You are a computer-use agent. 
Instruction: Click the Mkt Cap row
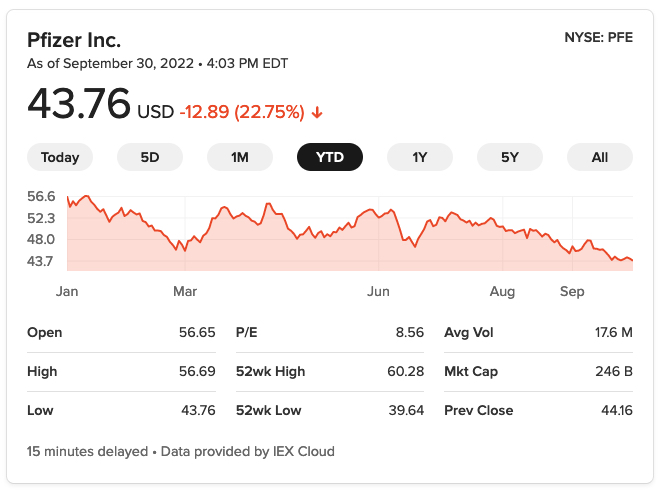click(538, 371)
